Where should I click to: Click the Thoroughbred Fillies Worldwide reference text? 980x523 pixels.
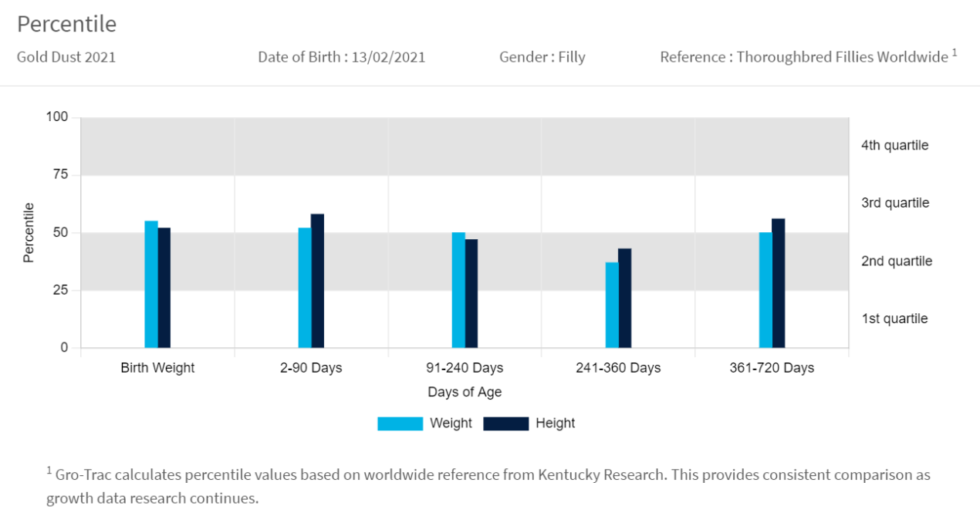coord(842,57)
